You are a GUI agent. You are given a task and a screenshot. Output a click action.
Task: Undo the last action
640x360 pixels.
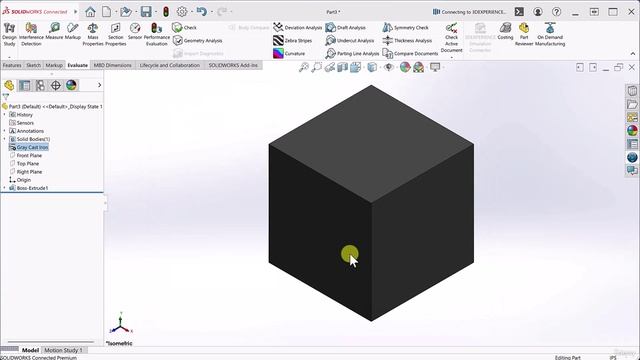[201, 11]
